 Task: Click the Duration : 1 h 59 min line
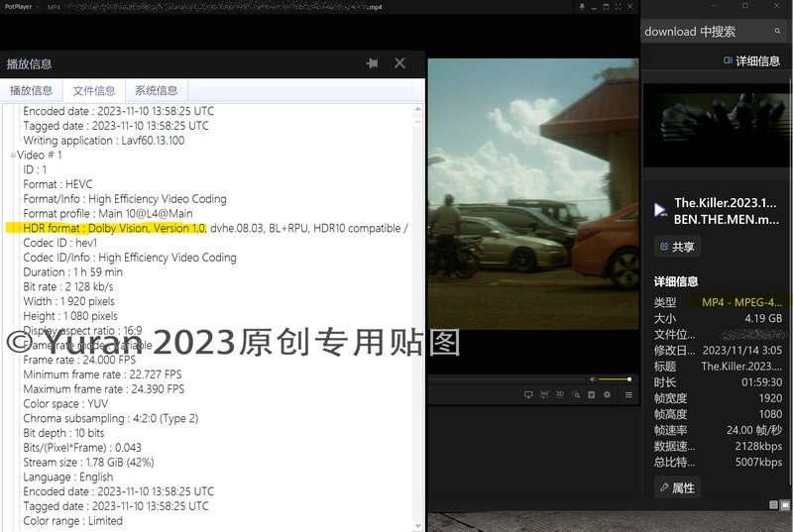tap(72, 272)
